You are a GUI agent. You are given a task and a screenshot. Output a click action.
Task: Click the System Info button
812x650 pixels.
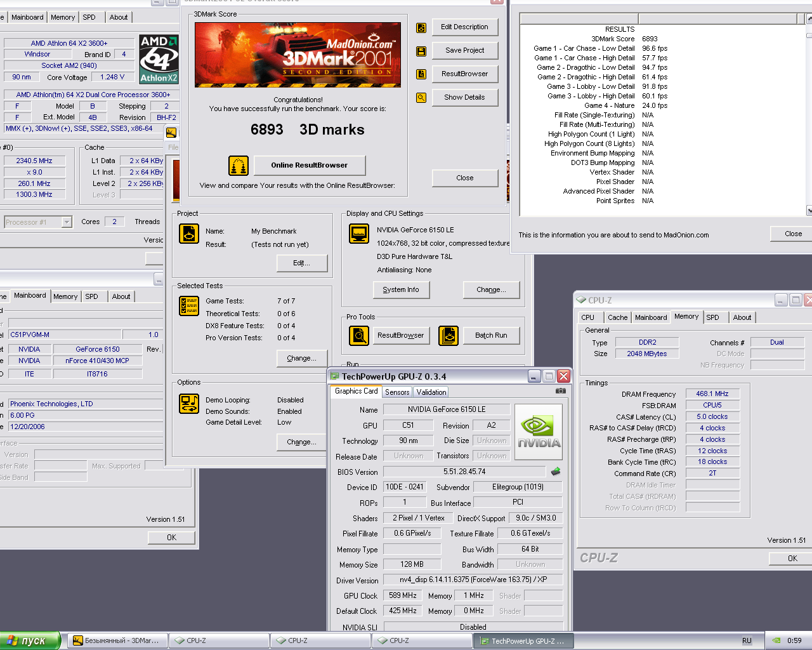401,289
